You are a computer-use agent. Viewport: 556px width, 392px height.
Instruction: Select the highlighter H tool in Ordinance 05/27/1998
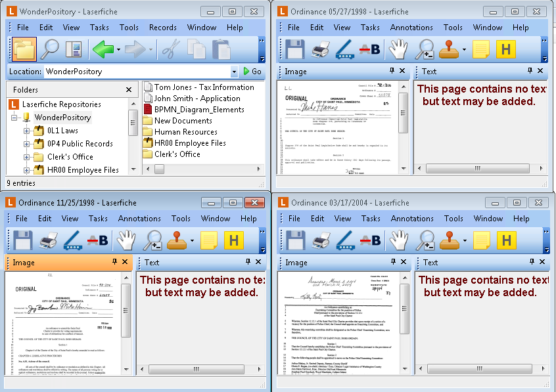506,49
